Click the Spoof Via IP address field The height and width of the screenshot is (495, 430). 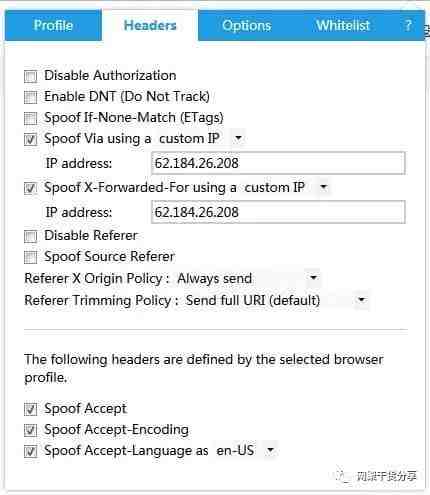(278, 163)
